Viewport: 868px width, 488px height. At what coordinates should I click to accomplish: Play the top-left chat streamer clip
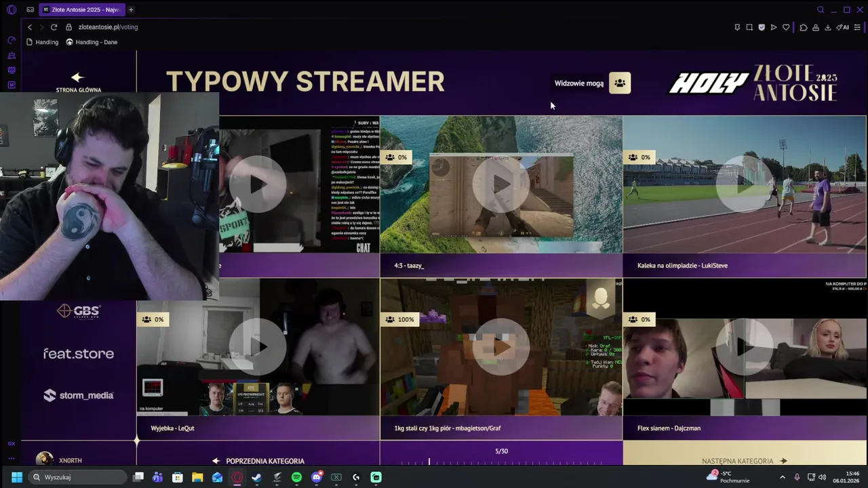pyautogui.click(x=258, y=184)
